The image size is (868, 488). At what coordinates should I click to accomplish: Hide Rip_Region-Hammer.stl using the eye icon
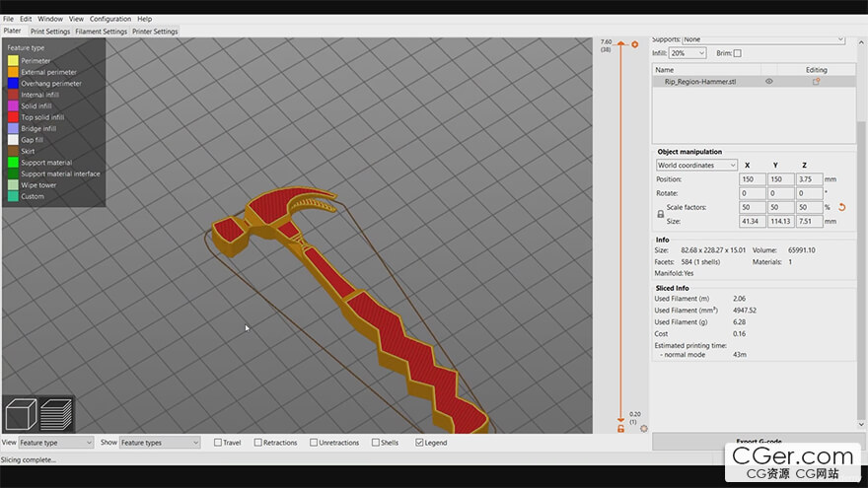[x=769, y=82]
